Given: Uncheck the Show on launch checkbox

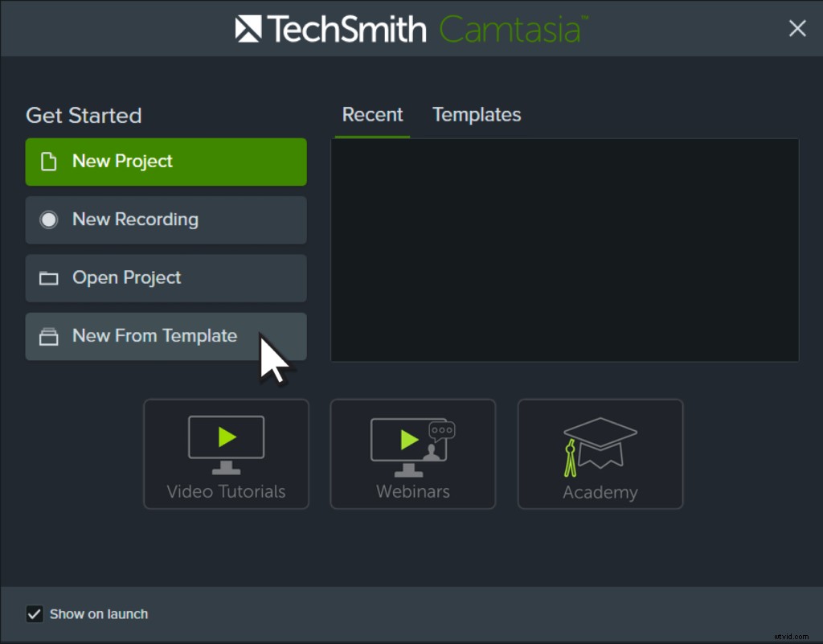Looking at the screenshot, I should 34,613.
